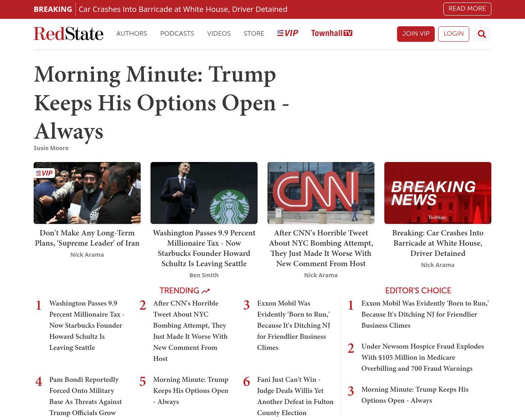Open the Authors menu item
The width and height of the screenshot is (525, 420).
[132, 34]
